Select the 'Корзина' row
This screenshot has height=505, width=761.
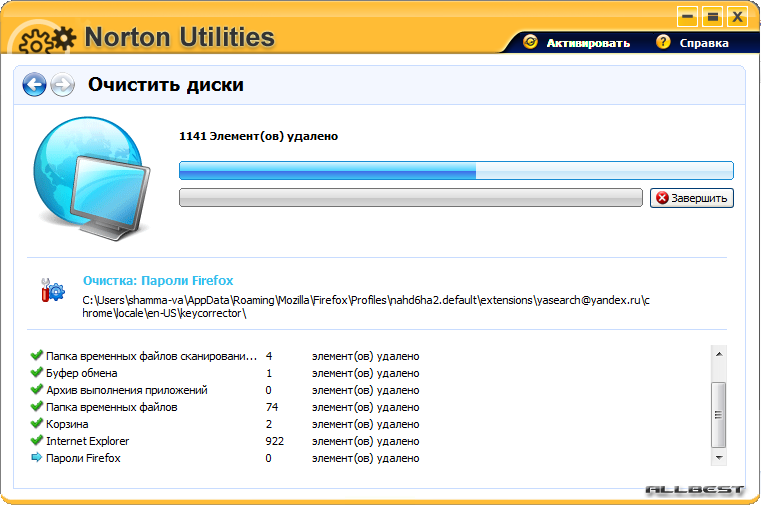click(x=225, y=424)
